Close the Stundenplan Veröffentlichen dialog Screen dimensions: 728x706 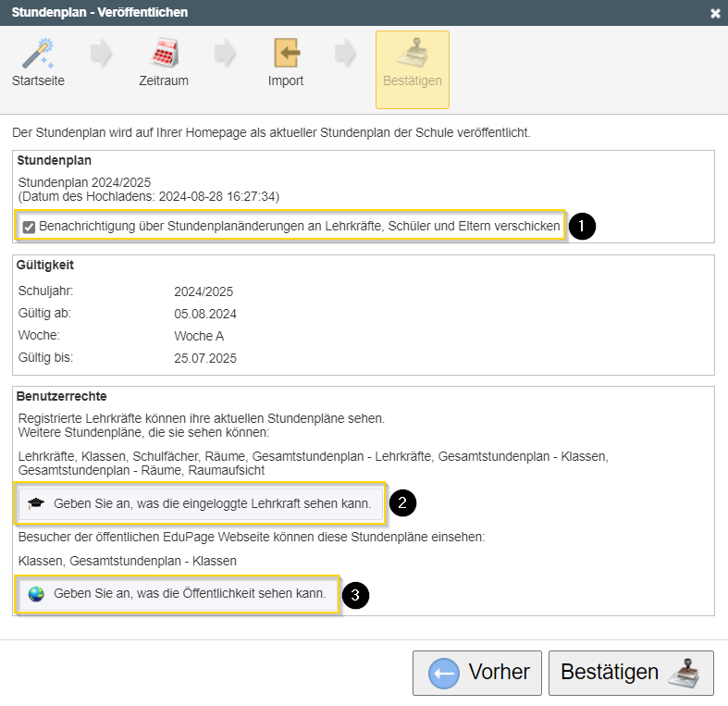[x=715, y=13]
